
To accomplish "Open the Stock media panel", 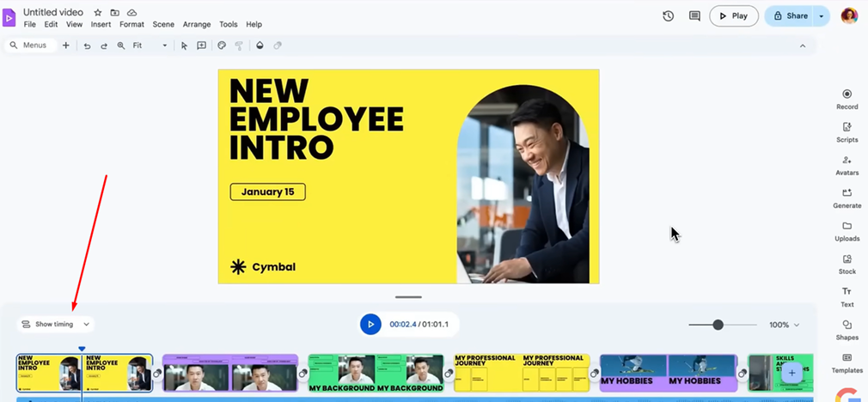I will point(847,264).
